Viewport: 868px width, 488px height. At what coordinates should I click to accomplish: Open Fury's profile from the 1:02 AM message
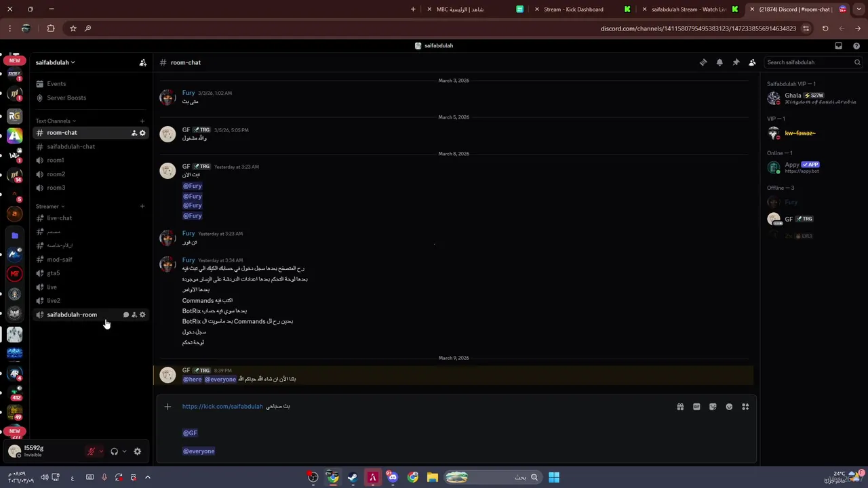click(189, 93)
